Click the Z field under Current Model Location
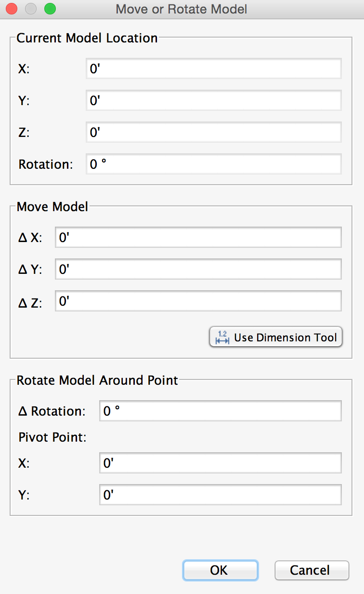 tap(213, 132)
